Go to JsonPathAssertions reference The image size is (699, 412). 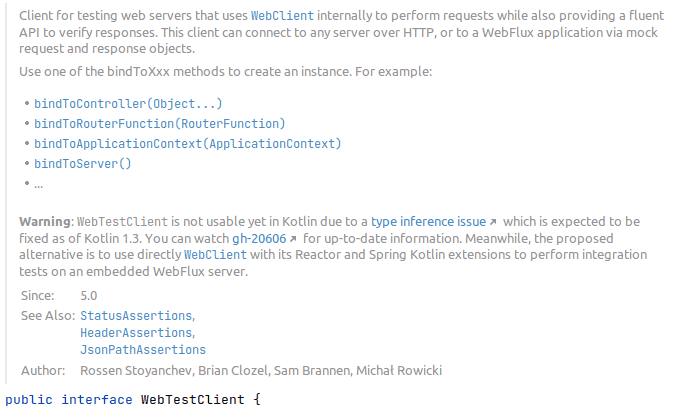point(143,350)
